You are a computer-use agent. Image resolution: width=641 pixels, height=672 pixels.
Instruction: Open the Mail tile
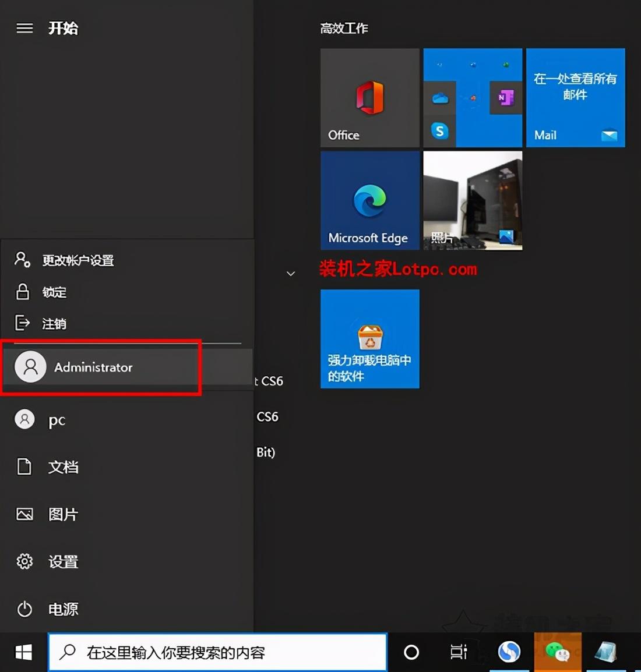click(575, 97)
